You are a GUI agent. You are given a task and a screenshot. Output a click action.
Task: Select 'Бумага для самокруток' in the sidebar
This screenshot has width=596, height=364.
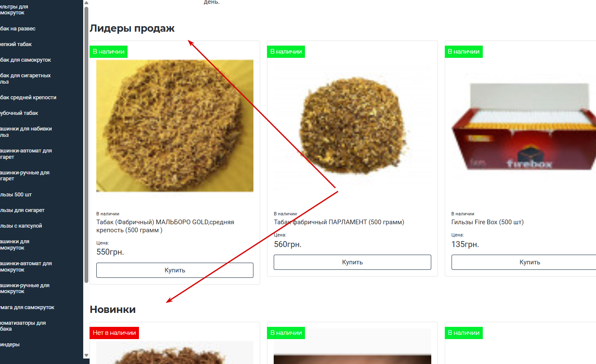27,307
